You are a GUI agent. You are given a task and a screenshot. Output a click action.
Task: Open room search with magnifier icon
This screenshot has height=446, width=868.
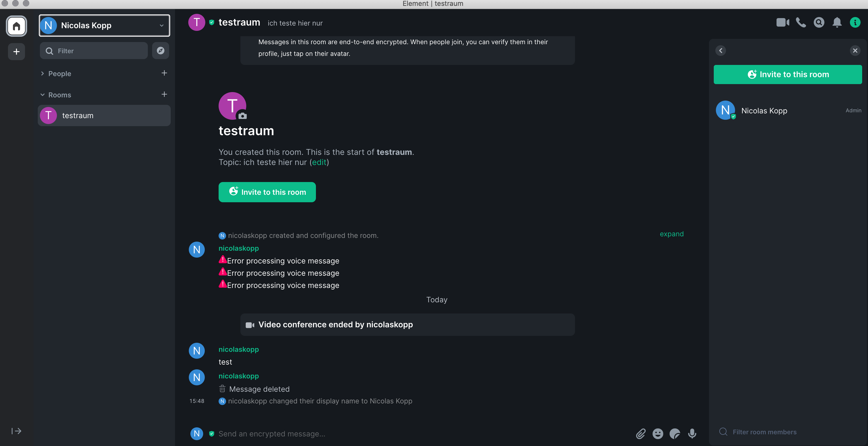[x=819, y=23]
